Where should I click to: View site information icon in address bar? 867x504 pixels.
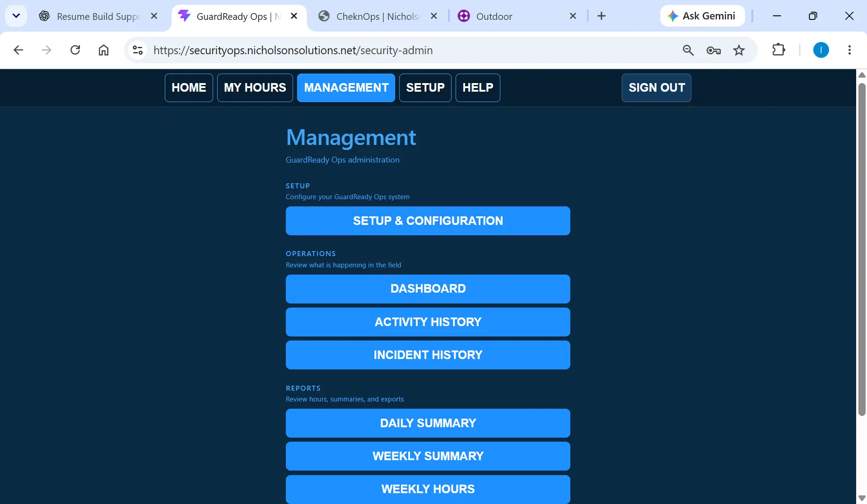tap(138, 50)
